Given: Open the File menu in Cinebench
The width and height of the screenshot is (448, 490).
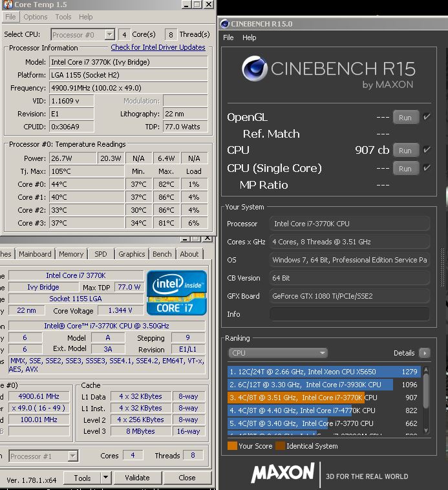Looking at the screenshot, I should pos(228,37).
